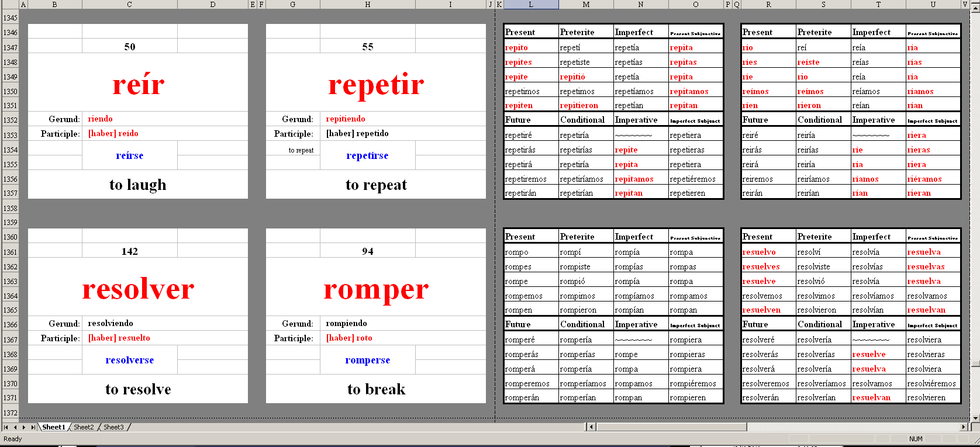Go to first sheet tab arrow

point(6,427)
